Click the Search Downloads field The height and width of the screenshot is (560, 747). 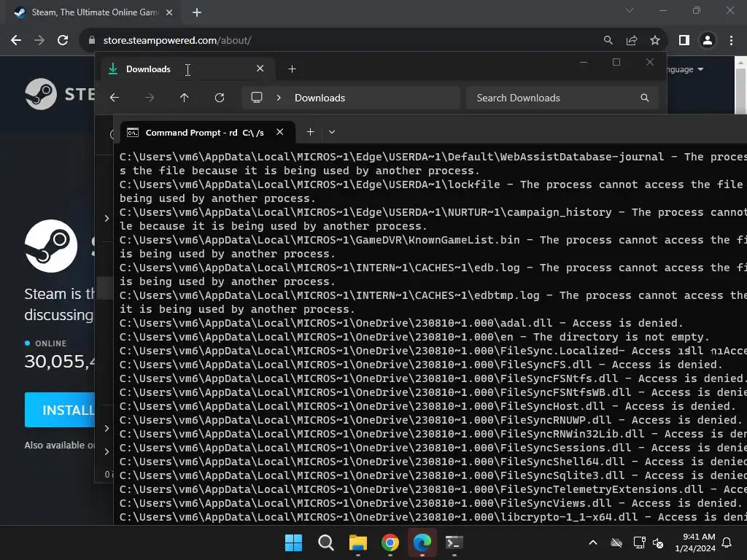pos(562,98)
